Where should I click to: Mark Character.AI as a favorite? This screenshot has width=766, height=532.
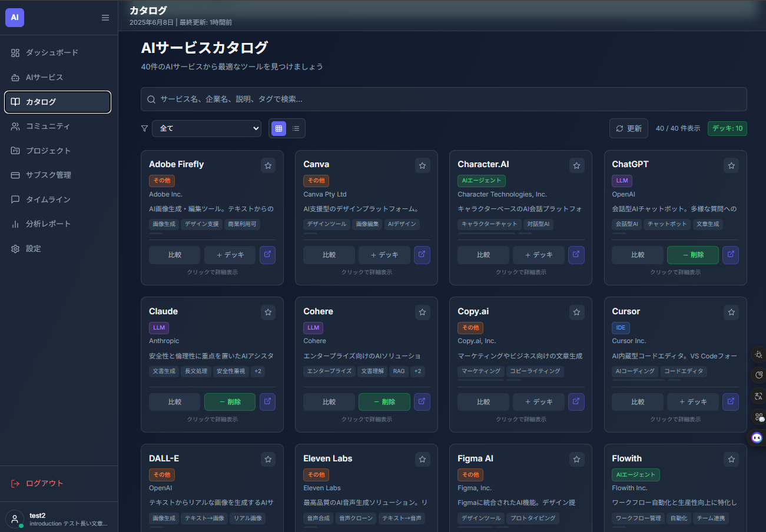pos(576,165)
